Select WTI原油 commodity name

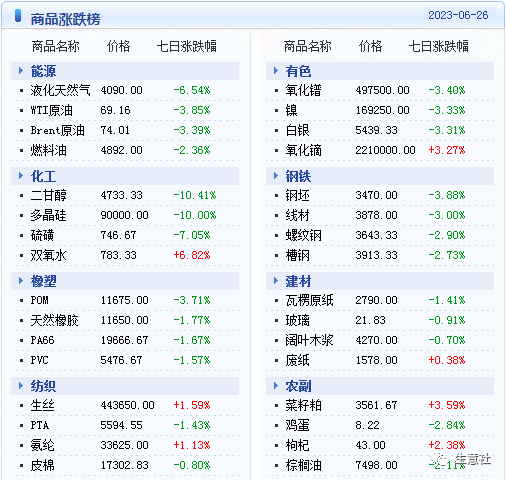[52, 110]
